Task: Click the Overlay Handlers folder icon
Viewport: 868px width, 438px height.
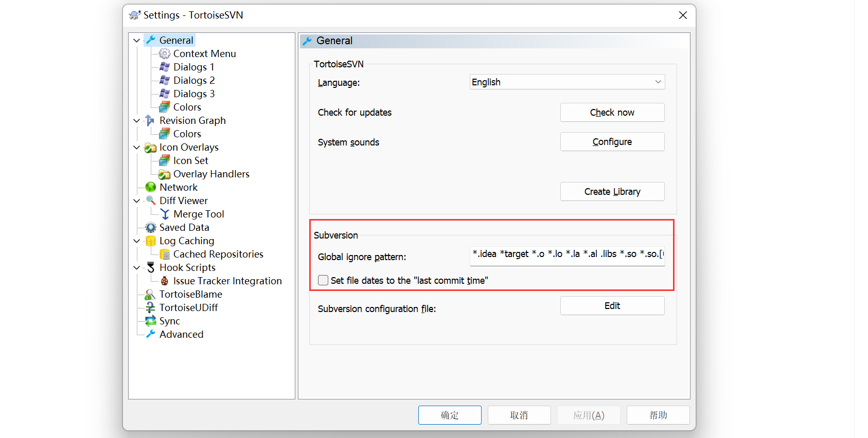Action: tap(165, 174)
